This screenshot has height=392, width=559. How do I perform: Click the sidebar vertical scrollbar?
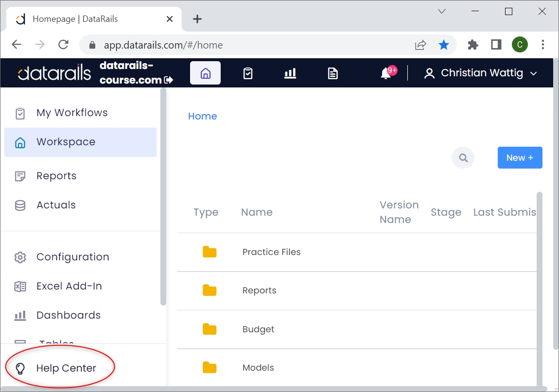click(x=163, y=194)
